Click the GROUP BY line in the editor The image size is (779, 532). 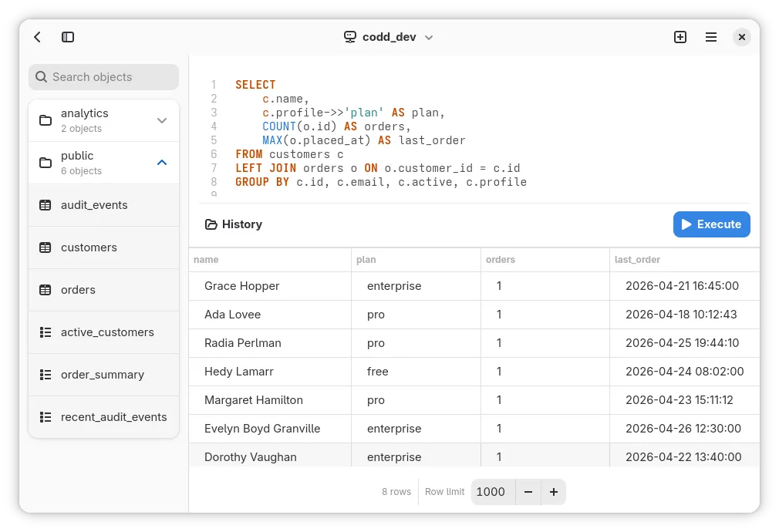[x=381, y=182]
